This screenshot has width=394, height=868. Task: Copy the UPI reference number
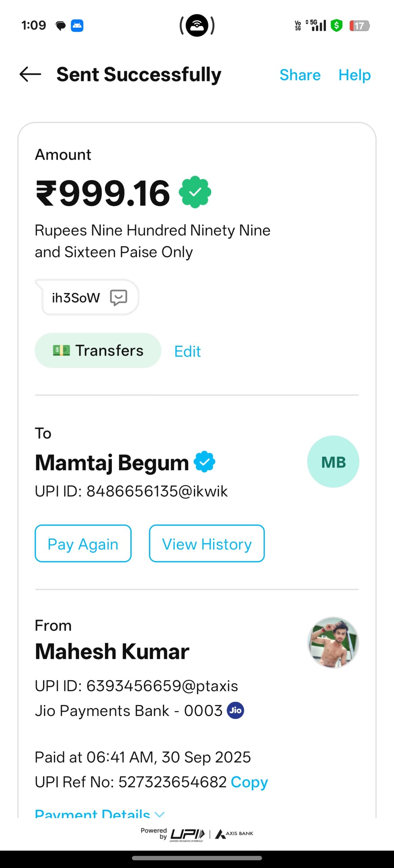click(249, 782)
